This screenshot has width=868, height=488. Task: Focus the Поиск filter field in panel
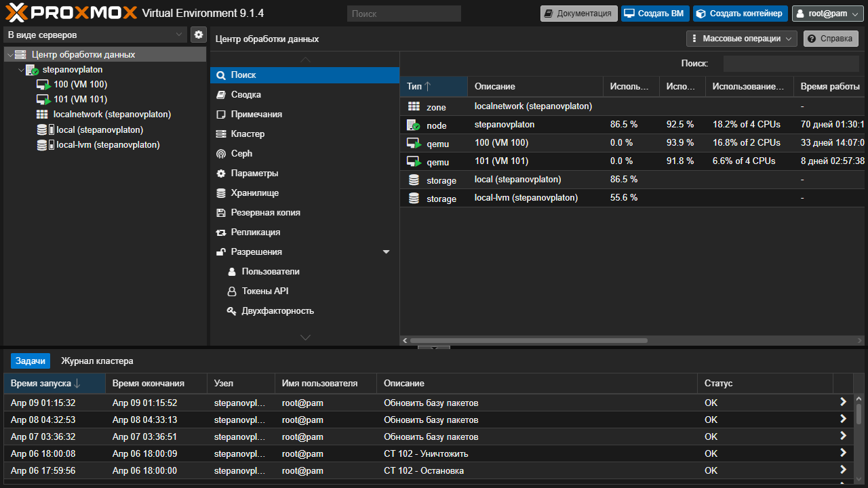tap(791, 64)
